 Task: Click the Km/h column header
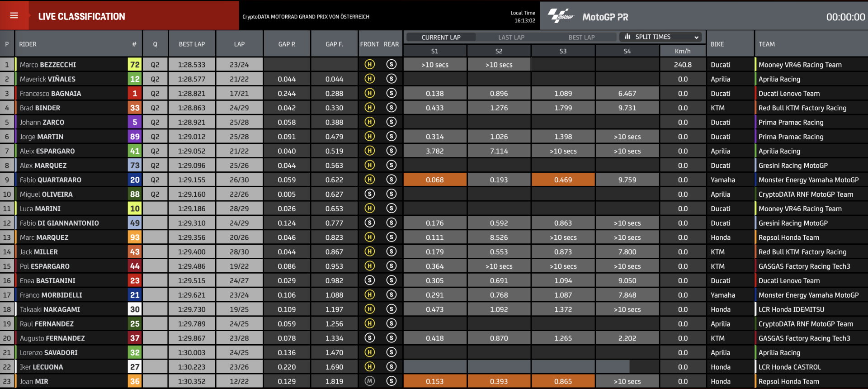click(x=683, y=51)
